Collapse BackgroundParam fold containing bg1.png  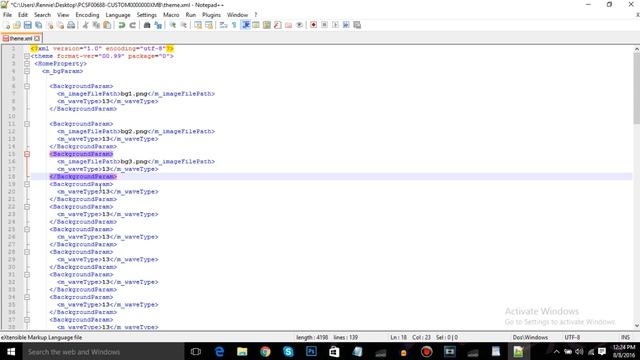[x=27, y=86]
